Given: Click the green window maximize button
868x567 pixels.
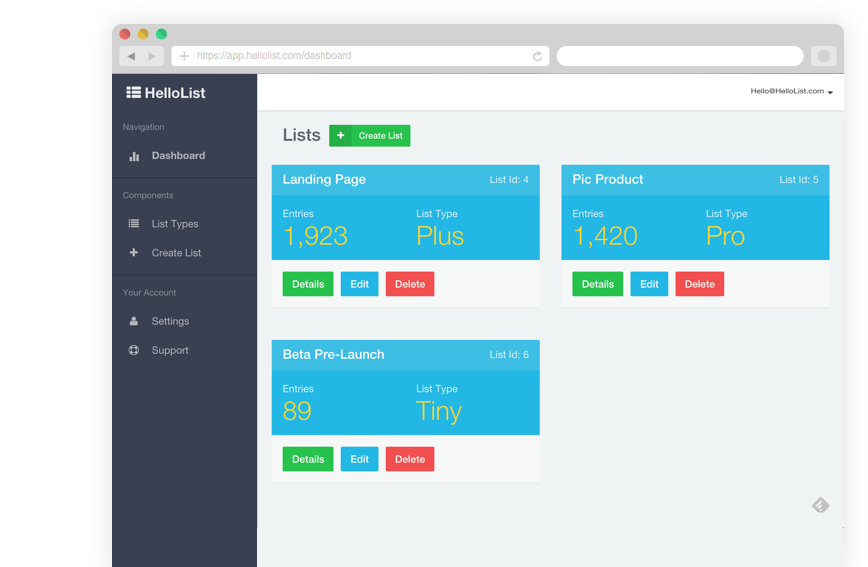Looking at the screenshot, I should coord(162,34).
